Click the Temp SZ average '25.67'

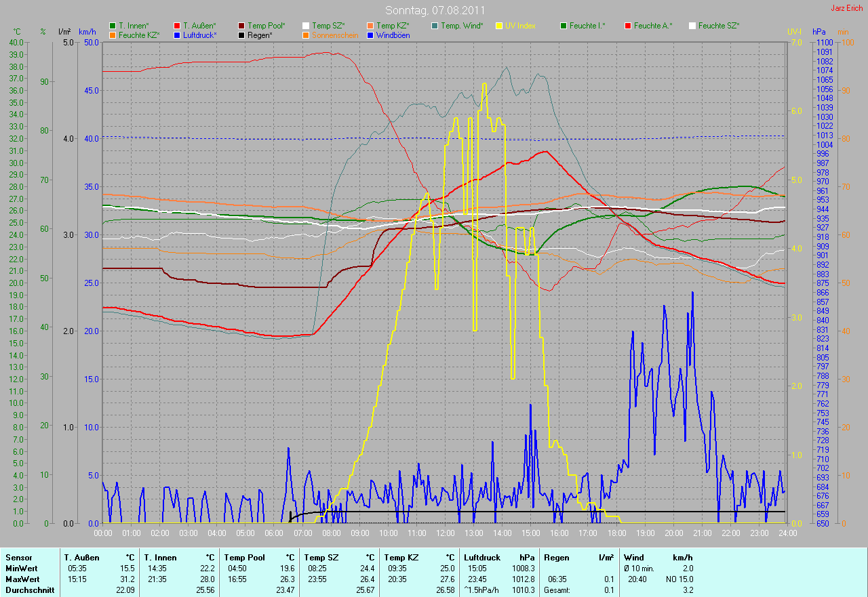[x=364, y=590]
